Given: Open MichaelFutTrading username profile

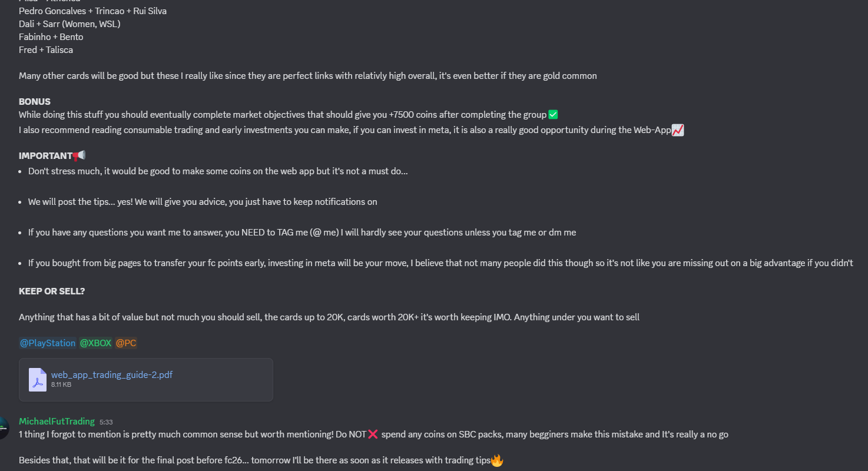Looking at the screenshot, I should [57, 421].
